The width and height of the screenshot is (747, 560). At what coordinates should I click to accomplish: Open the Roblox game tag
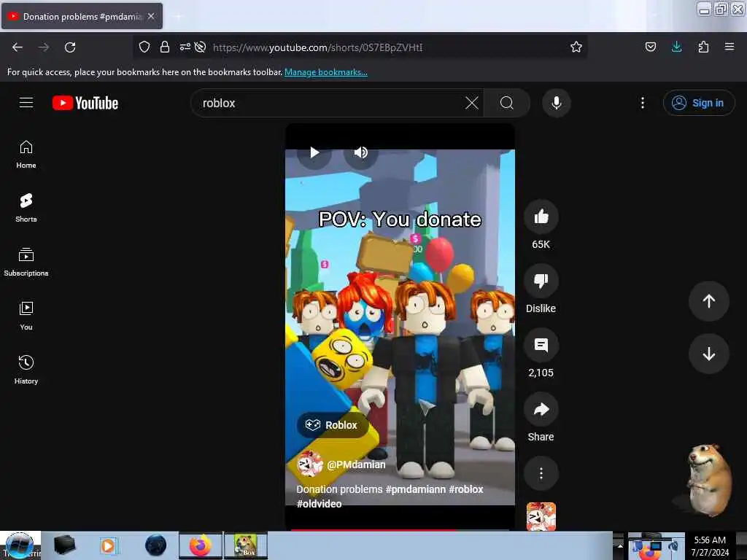332,425
